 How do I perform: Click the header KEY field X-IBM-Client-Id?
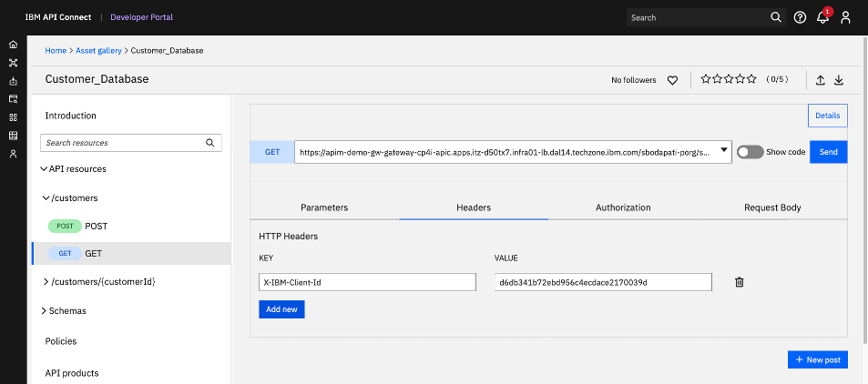tap(368, 282)
